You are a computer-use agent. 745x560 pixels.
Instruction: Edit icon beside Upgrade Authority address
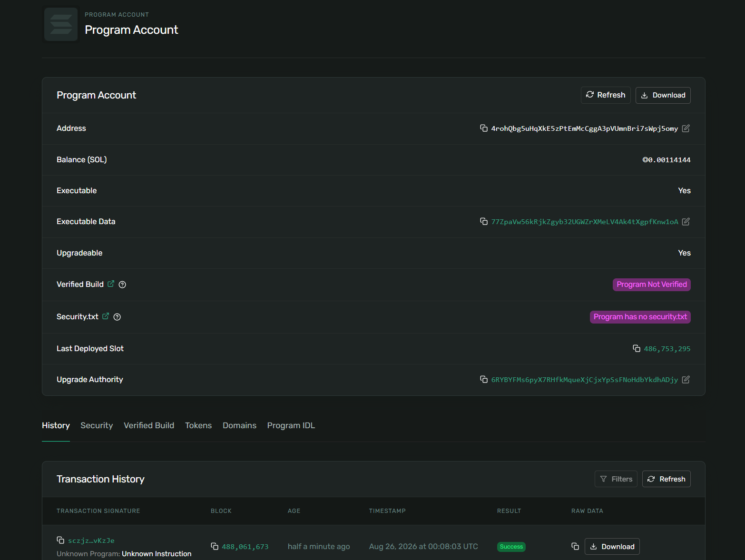(686, 380)
